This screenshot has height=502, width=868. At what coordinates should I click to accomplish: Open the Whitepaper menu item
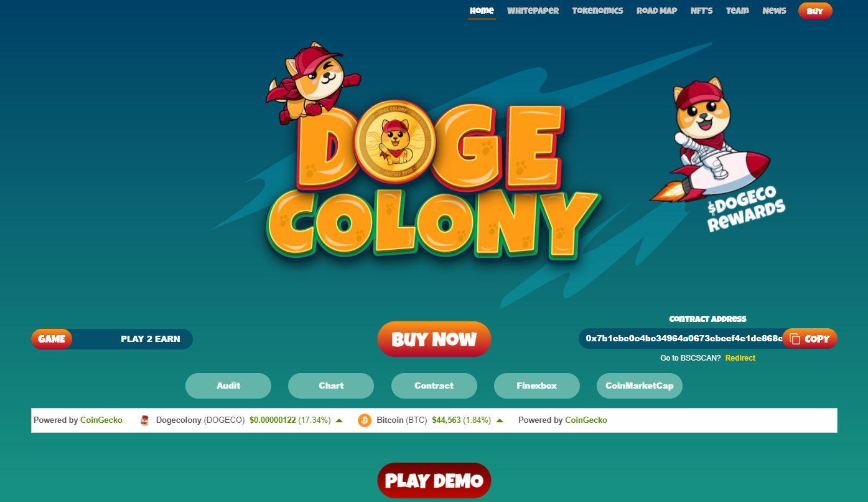click(x=533, y=11)
